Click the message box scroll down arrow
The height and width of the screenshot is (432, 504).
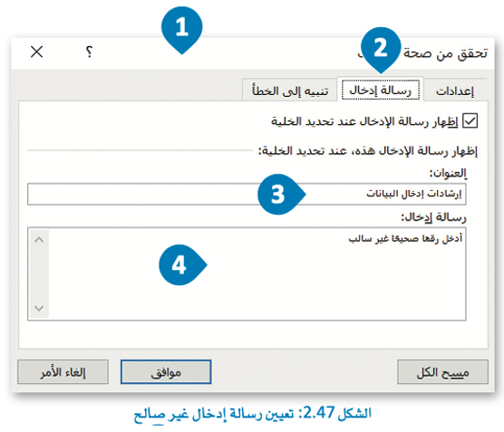click(39, 308)
